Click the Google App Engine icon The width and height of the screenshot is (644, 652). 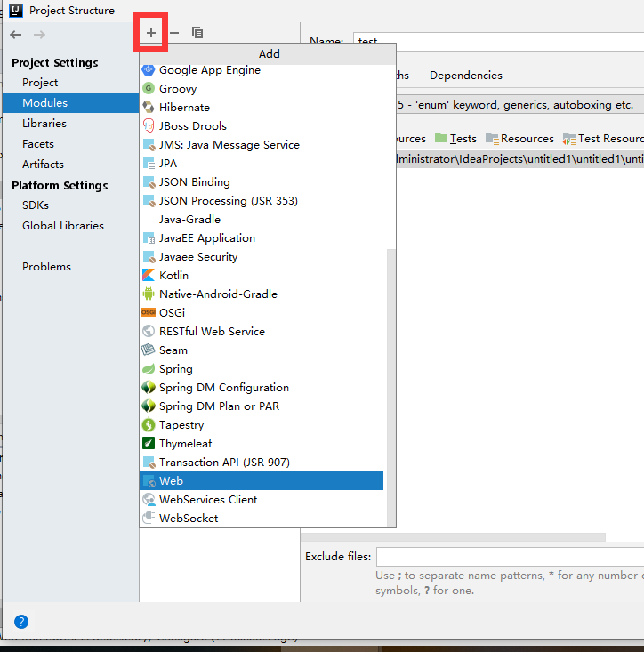(x=149, y=70)
